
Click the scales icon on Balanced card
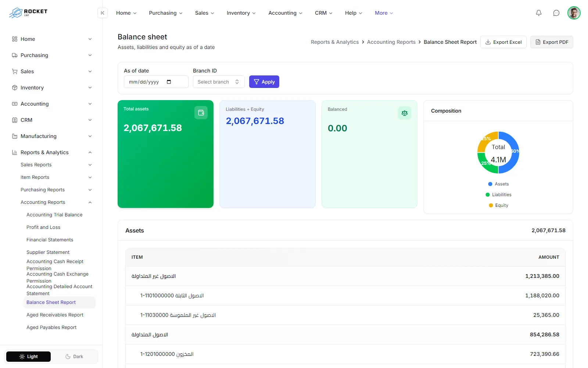point(405,113)
